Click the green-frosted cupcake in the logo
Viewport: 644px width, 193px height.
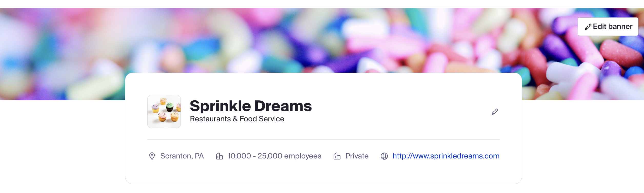click(x=169, y=107)
